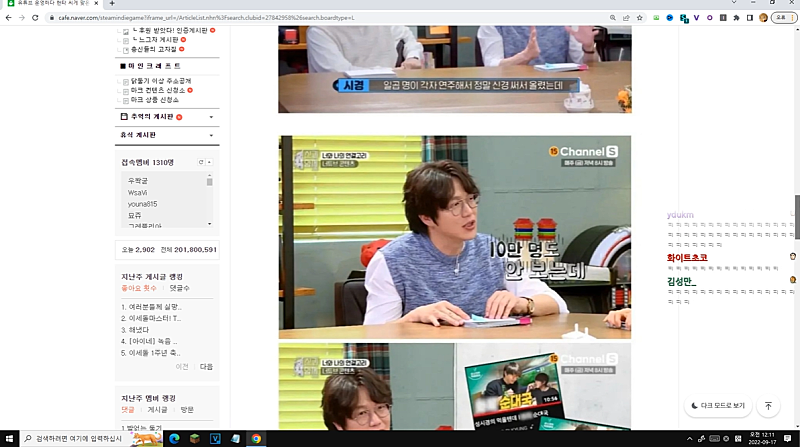Select member youna815 in online list
The width and height of the screenshot is (800, 447).
tap(142, 204)
